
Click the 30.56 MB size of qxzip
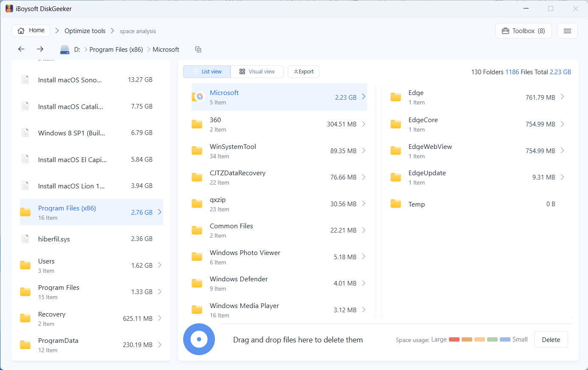click(x=343, y=204)
